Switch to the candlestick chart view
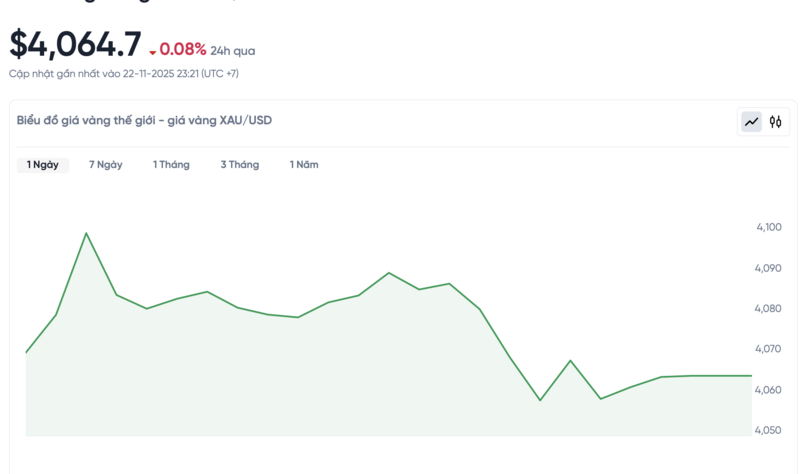The image size is (800, 474). (x=776, y=122)
